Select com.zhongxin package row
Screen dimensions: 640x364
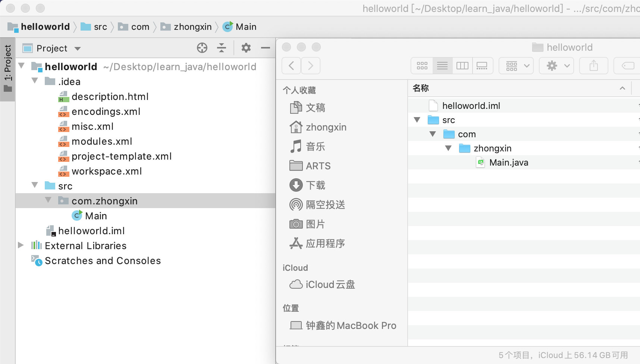pos(145,201)
